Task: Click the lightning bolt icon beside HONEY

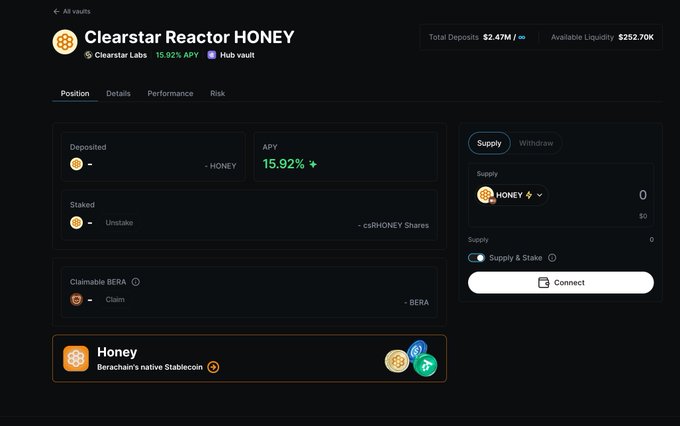Action: [529, 195]
